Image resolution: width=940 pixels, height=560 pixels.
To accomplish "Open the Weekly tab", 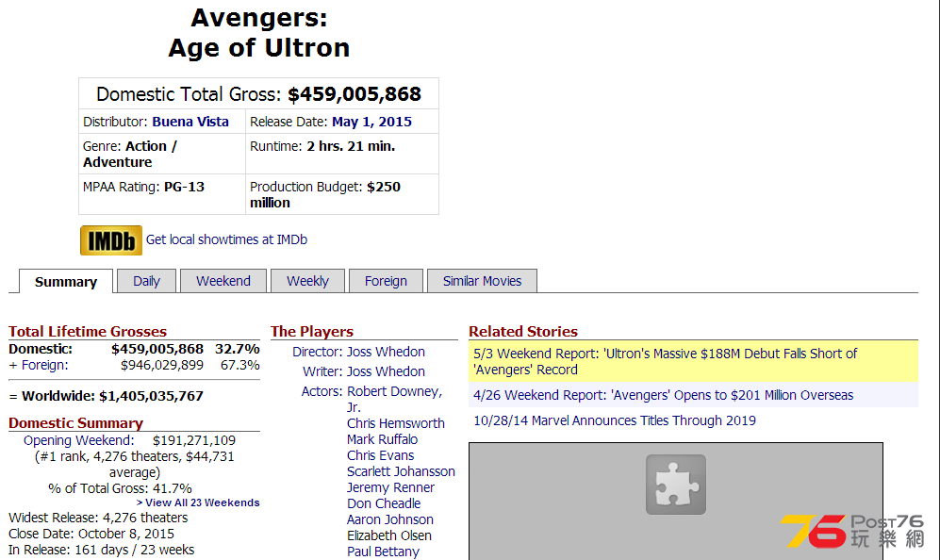I will [307, 281].
